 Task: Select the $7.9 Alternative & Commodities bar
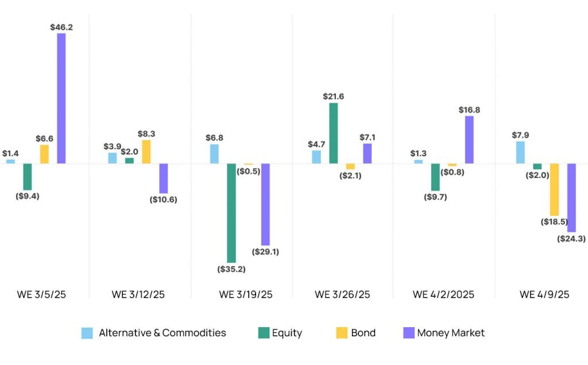click(520, 153)
